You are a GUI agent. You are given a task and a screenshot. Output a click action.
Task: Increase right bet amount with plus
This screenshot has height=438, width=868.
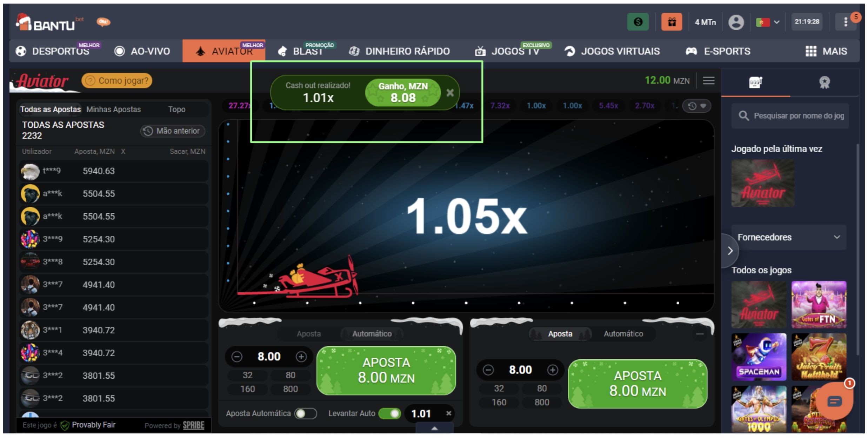(552, 370)
